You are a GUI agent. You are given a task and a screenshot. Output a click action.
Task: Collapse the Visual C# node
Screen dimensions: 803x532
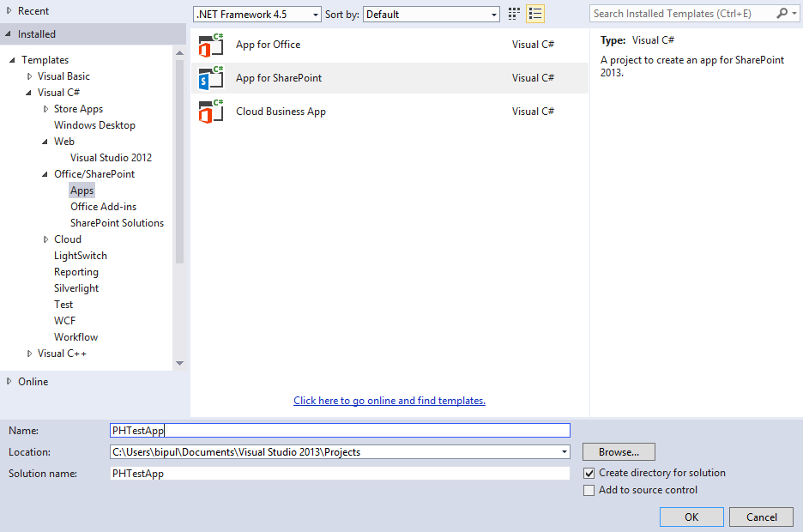tap(28, 93)
